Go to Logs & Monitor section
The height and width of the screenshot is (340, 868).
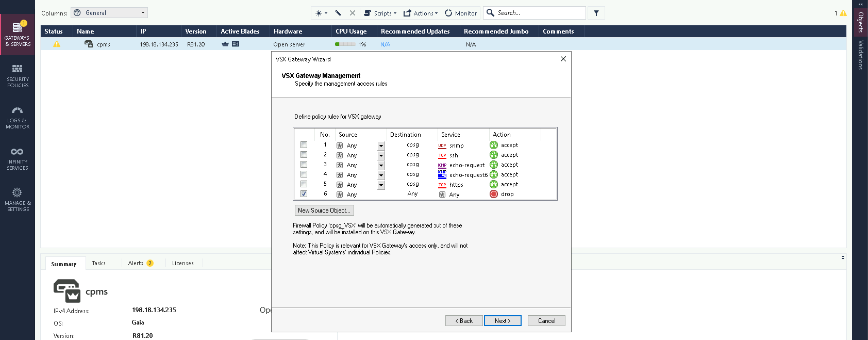pyautogui.click(x=18, y=117)
